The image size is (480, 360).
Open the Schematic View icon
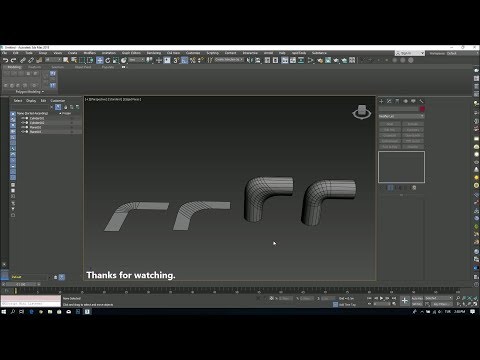click(x=301, y=60)
